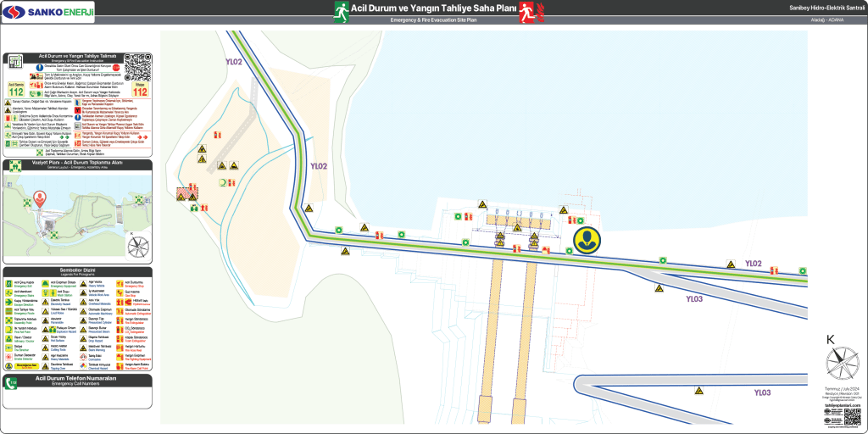Screen dimensions: 868x434
Task: Click the SANKO ENERJİ logo
Action: [x=48, y=12]
